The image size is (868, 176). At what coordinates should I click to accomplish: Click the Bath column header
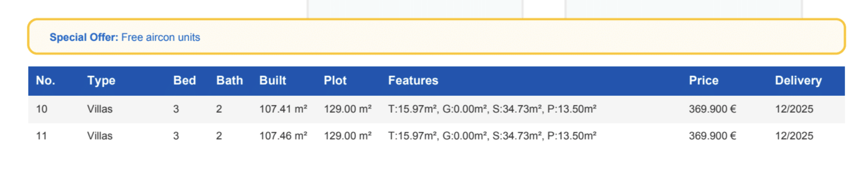[x=230, y=81]
